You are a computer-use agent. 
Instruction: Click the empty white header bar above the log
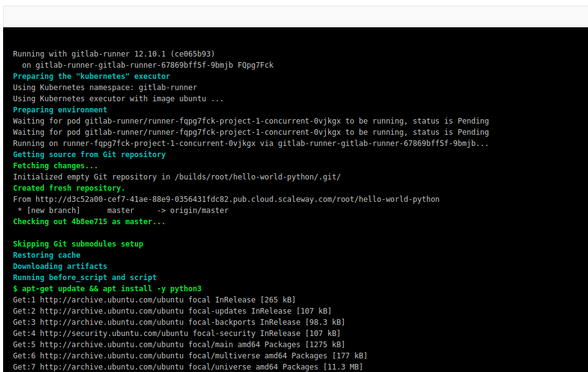pyautogui.click(x=294, y=17)
